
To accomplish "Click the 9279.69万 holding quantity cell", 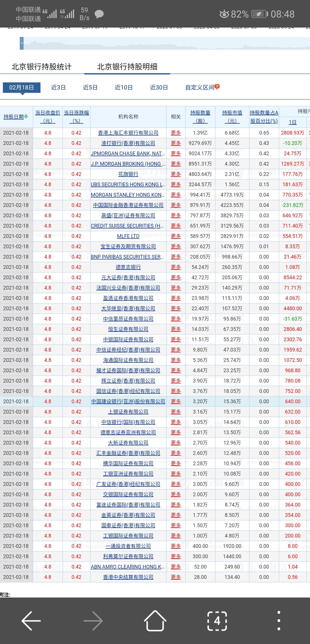I will point(200,143).
